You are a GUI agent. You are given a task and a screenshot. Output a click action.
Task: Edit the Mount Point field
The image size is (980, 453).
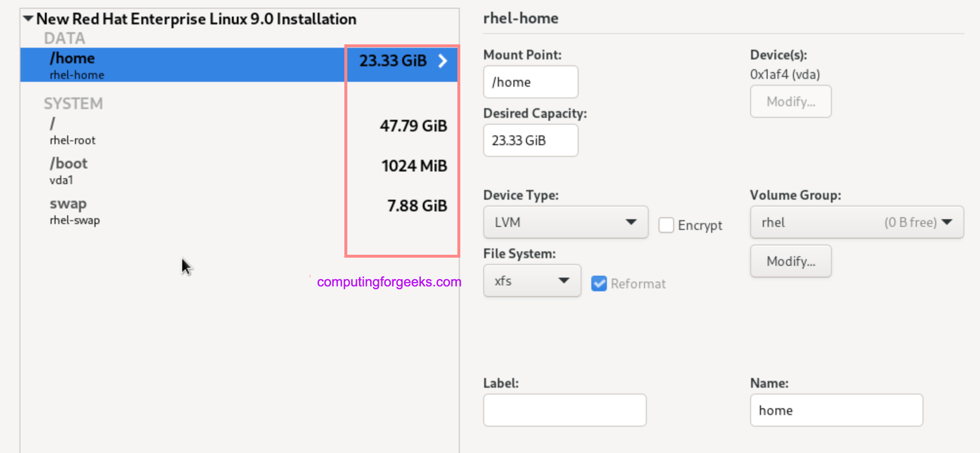[530, 82]
